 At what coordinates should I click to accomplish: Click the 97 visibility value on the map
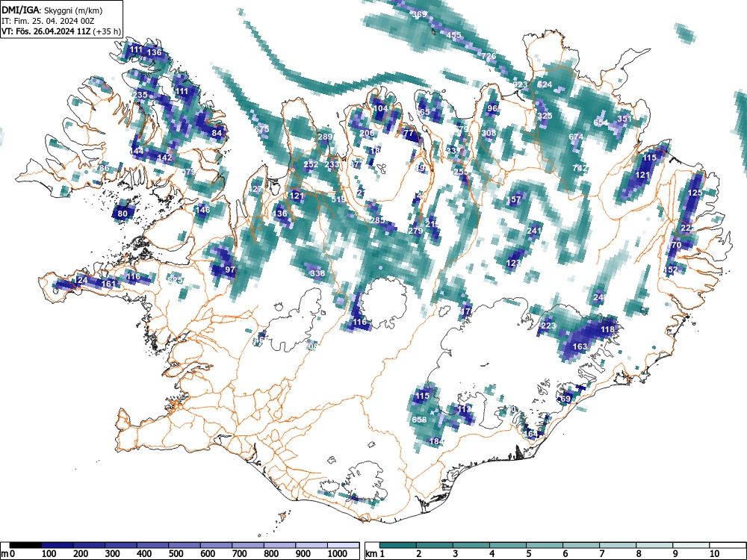pos(231,270)
